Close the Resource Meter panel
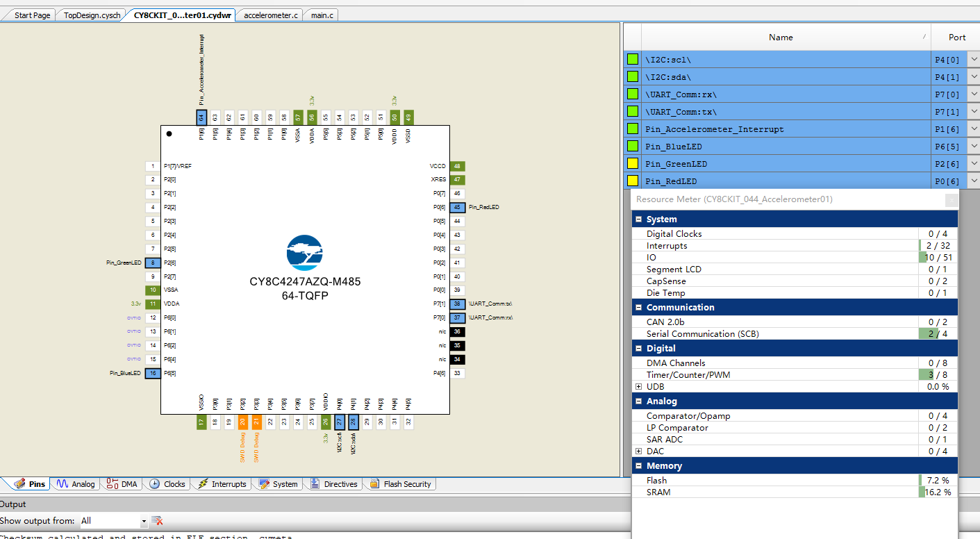Viewport: 980px width, 539px height. pos(952,200)
